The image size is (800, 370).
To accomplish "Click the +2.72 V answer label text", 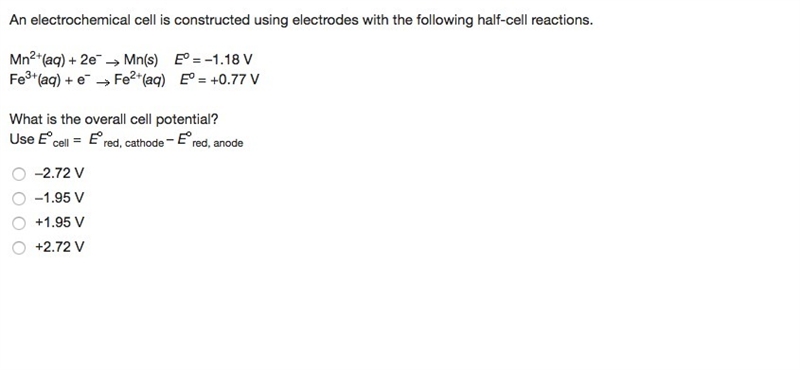I will click(x=59, y=248).
